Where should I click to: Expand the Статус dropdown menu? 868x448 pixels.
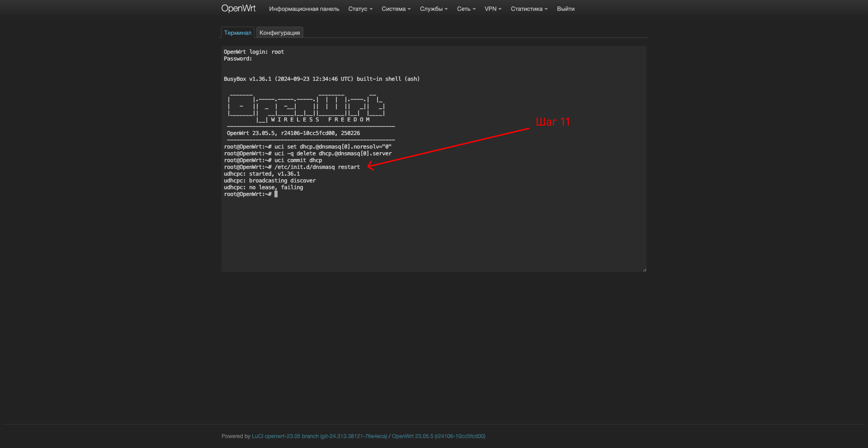click(360, 9)
